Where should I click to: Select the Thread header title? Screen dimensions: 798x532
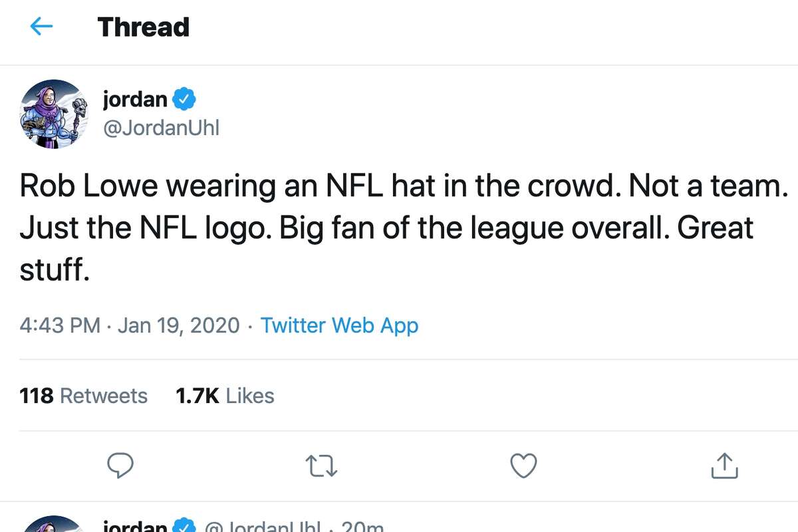(x=143, y=27)
